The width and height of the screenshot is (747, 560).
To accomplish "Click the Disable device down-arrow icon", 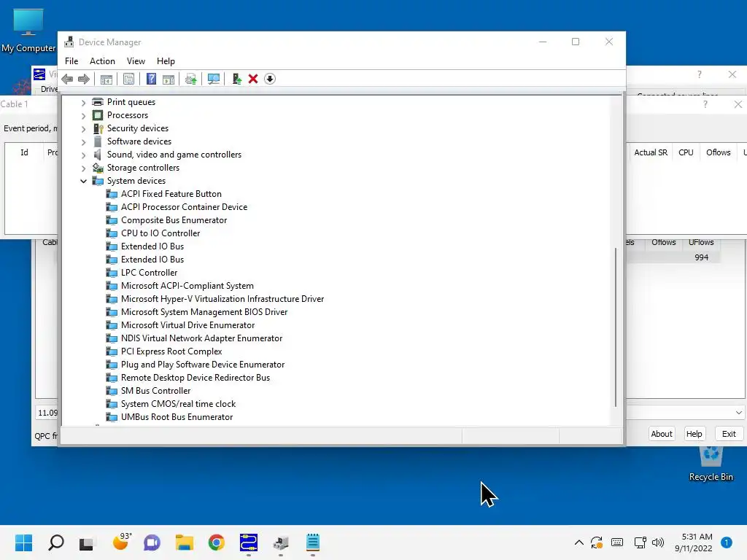I will coord(270,79).
